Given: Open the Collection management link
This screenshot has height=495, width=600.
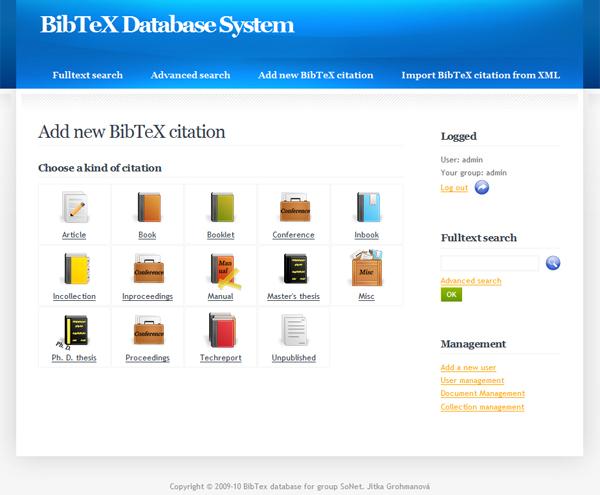Looking at the screenshot, I should coord(482,407).
